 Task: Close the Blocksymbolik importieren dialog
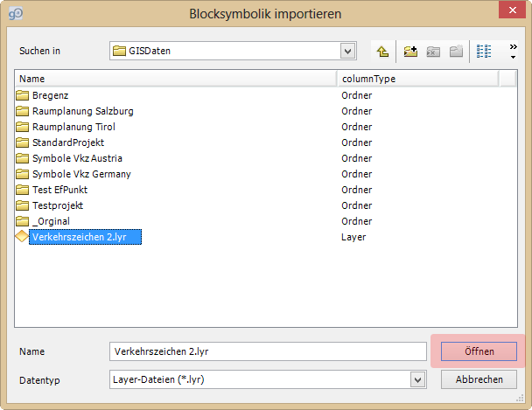point(513,10)
